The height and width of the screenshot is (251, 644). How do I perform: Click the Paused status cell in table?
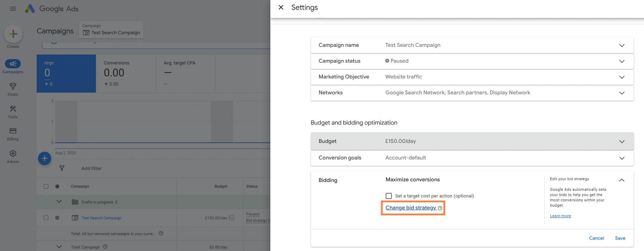253,214
